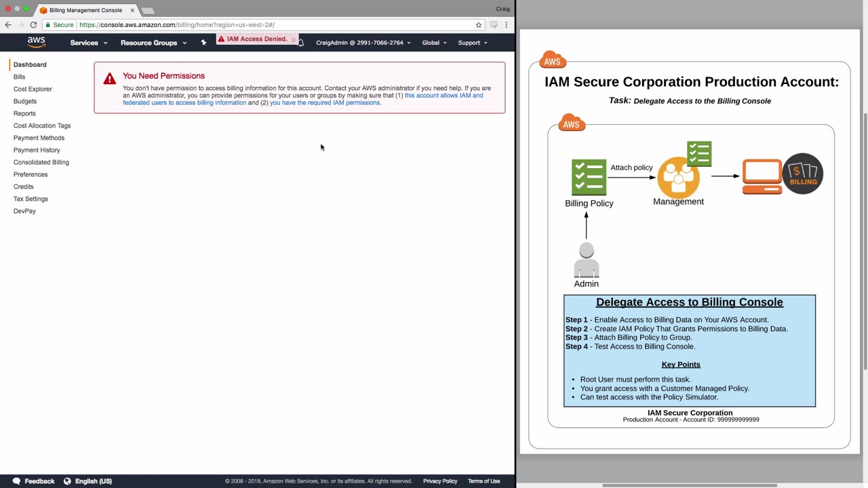Follow 'you have the required IAM permissions' link
This screenshot has width=868, height=488.
[x=325, y=103]
